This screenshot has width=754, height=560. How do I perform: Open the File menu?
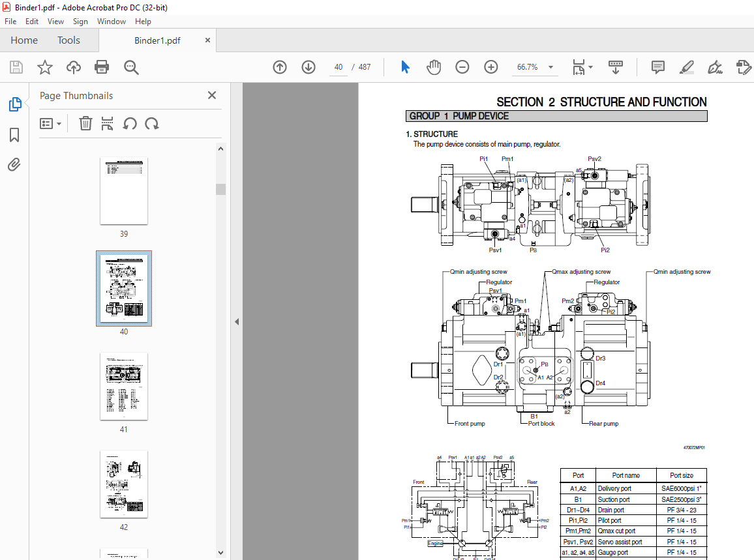click(x=10, y=22)
